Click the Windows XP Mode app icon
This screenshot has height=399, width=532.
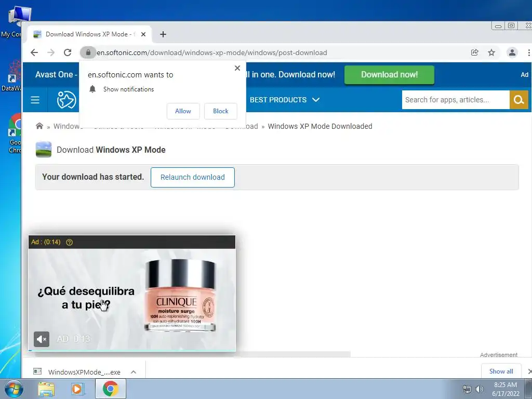[44, 150]
